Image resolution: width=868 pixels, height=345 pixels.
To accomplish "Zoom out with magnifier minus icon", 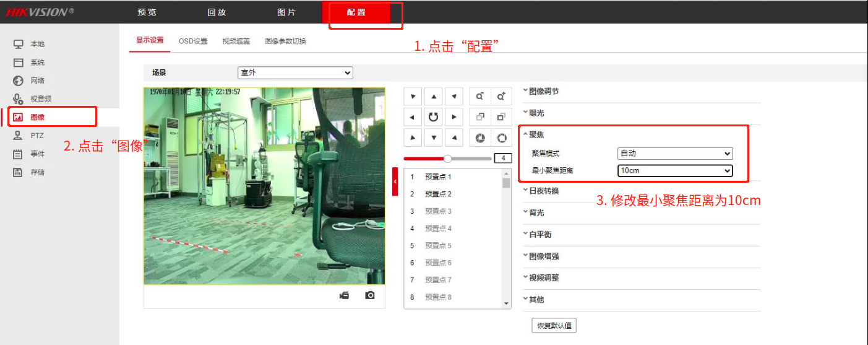I will coord(480,97).
